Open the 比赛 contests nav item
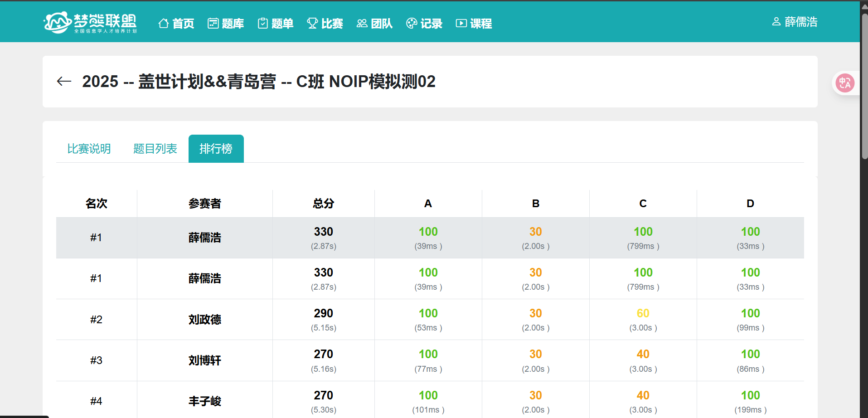 click(x=325, y=24)
